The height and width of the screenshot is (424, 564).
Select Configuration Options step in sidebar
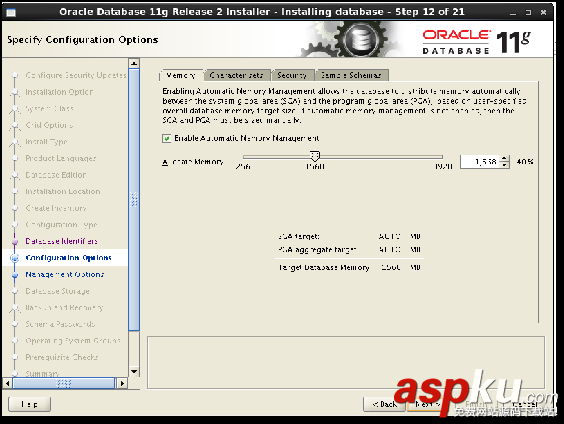[68, 257]
